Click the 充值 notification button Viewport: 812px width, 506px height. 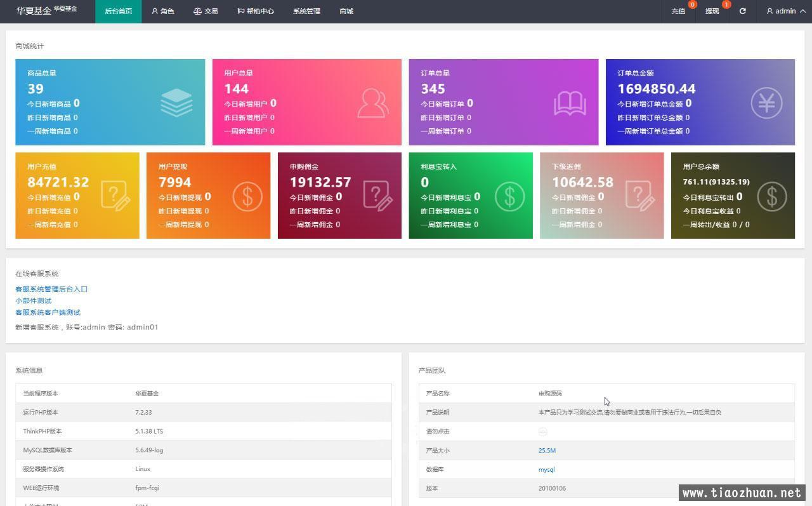678,11
